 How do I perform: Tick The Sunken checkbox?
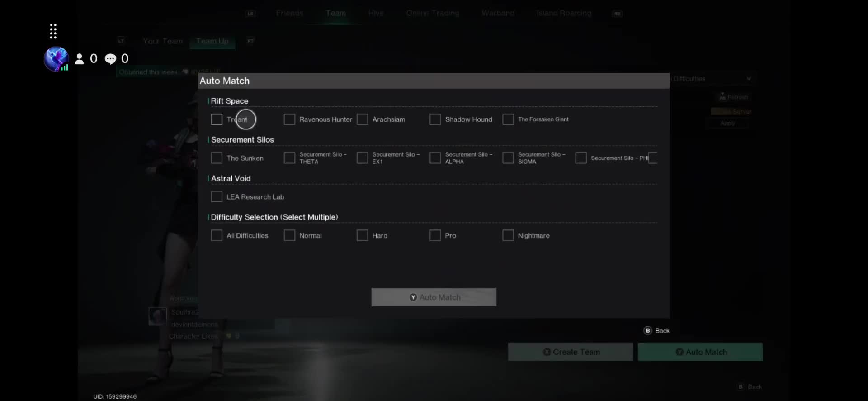(217, 158)
